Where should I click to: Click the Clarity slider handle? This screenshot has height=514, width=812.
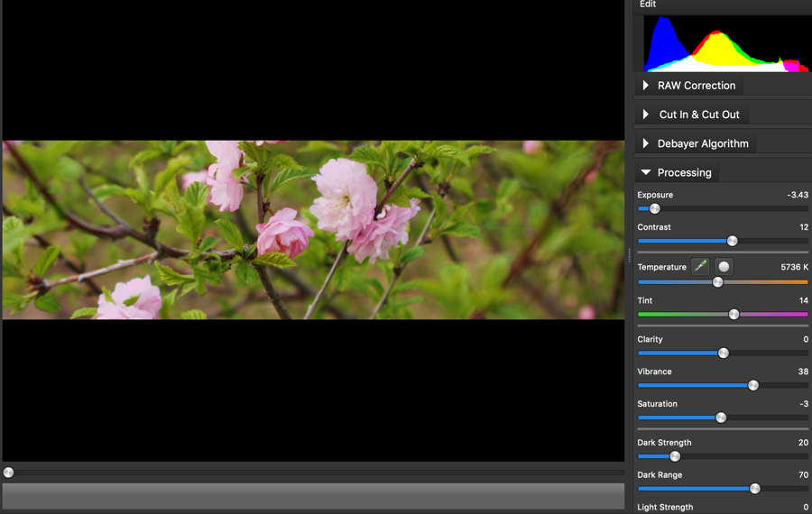(x=724, y=353)
